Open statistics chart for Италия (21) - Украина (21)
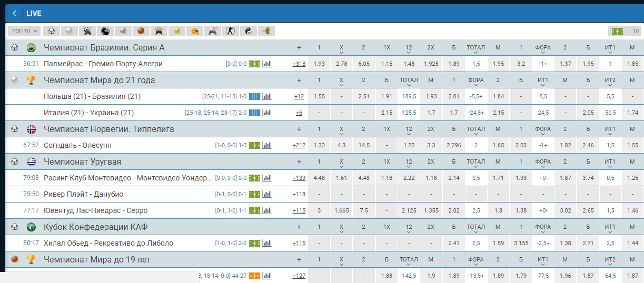The image size is (644, 283). pyautogui.click(x=267, y=113)
